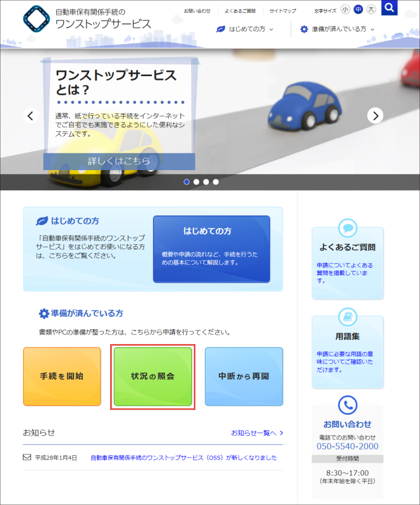The width and height of the screenshot is (420, 505).
Task: Click the お知らせ section heading
Action: [x=39, y=433]
